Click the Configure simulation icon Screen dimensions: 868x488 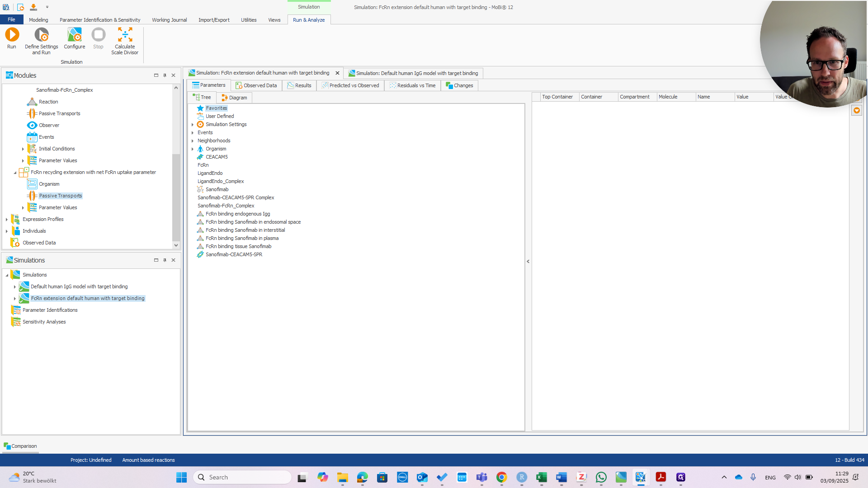pyautogui.click(x=74, y=35)
